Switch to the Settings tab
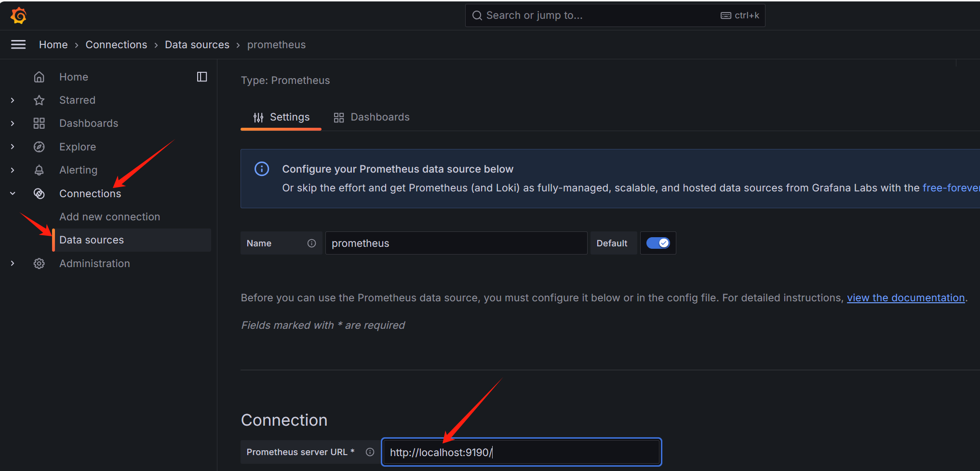 point(281,117)
